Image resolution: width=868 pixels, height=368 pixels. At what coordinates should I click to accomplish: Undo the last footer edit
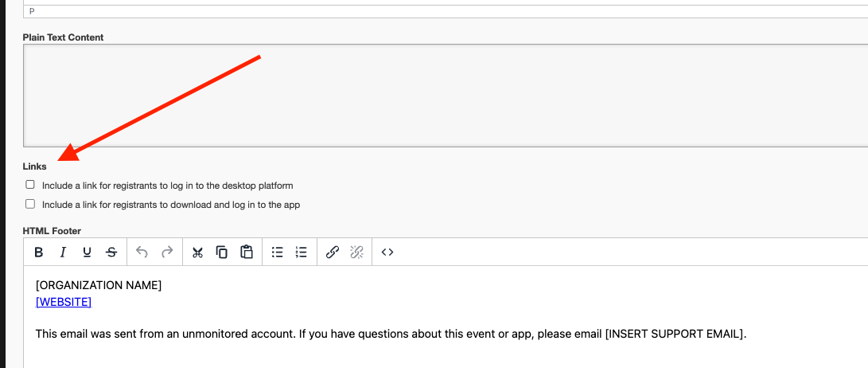pos(142,253)
